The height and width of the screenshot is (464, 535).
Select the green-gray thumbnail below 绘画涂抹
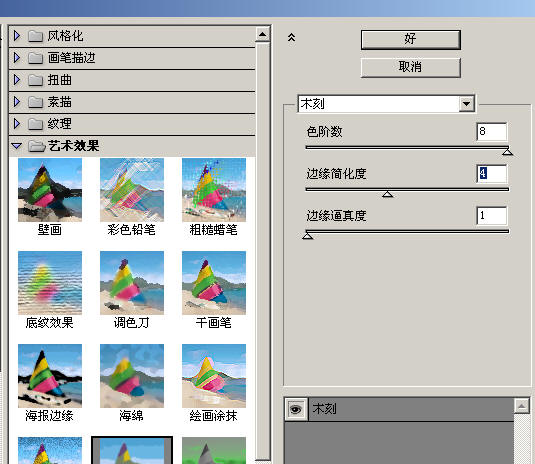pyautogui.click(x=214, y=450)
